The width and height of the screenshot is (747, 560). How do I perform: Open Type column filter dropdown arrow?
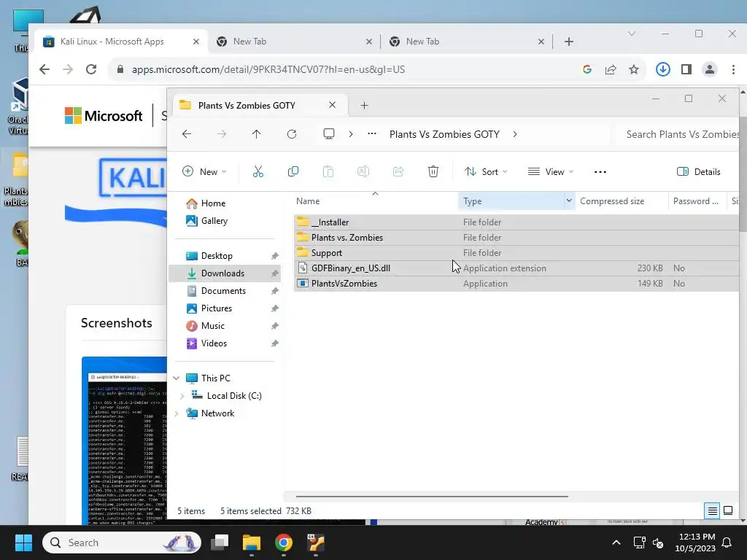(569, 201)
